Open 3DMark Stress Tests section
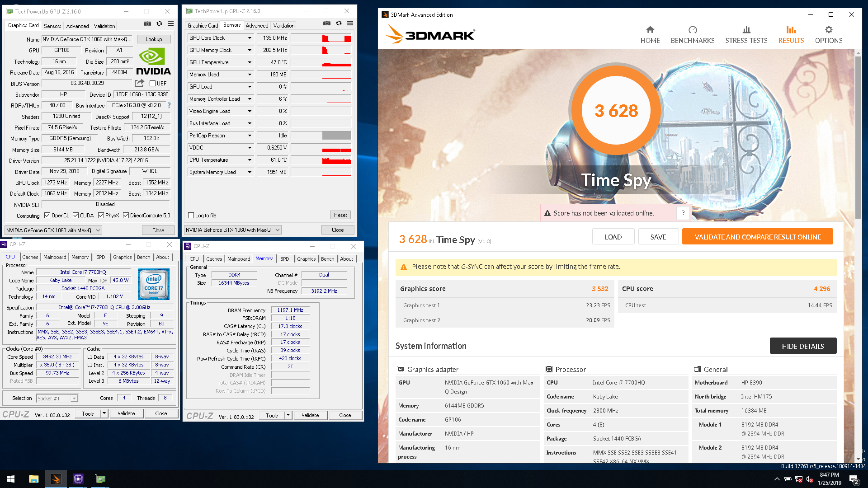Viewport: 868px width, 488px height. click(746, 35)
